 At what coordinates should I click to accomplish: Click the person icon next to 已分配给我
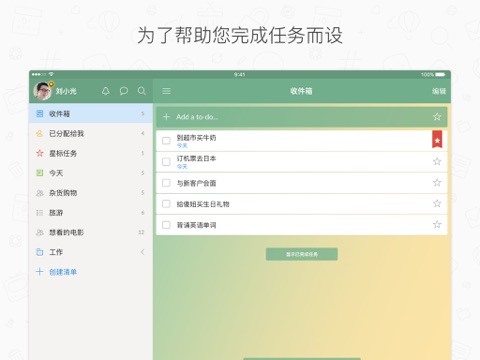point(39,133)
